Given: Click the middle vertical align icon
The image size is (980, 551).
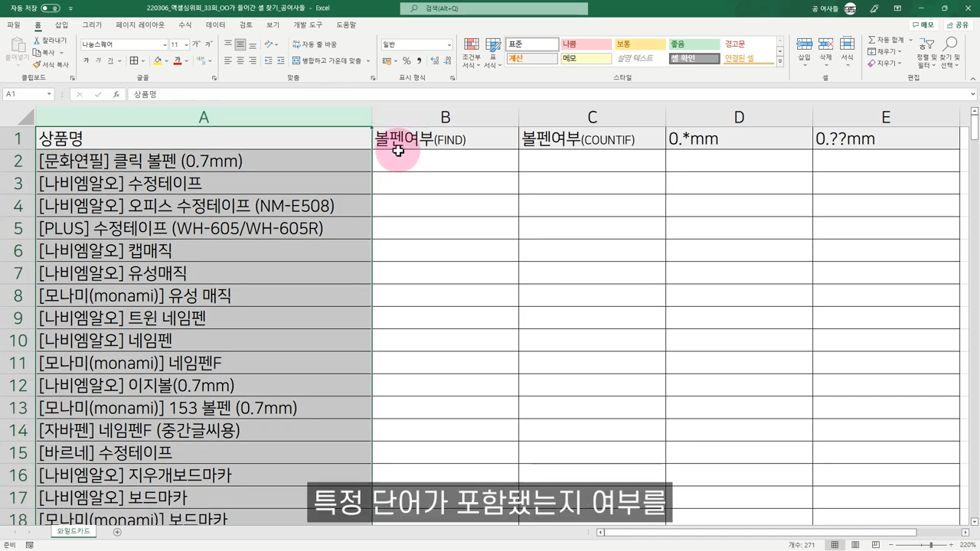Looking at the screenshot, I should (x=240, y=44).
